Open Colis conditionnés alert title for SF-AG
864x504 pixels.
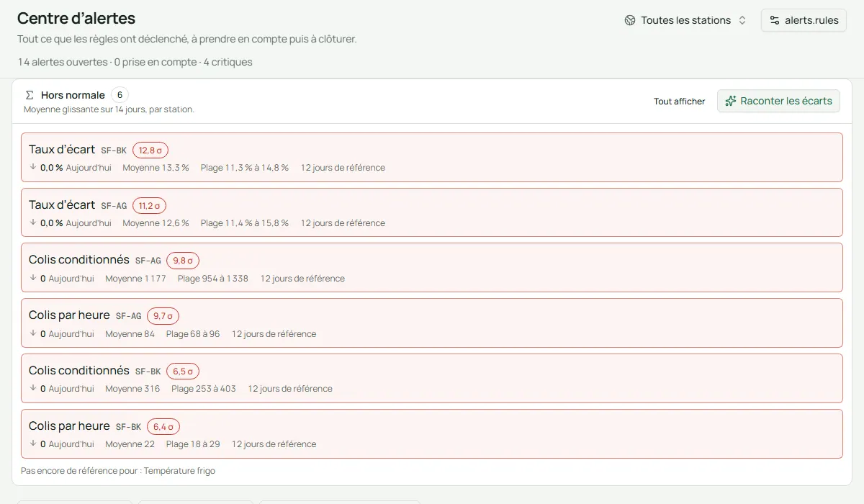pyautogui.click(x=79, y=259)
